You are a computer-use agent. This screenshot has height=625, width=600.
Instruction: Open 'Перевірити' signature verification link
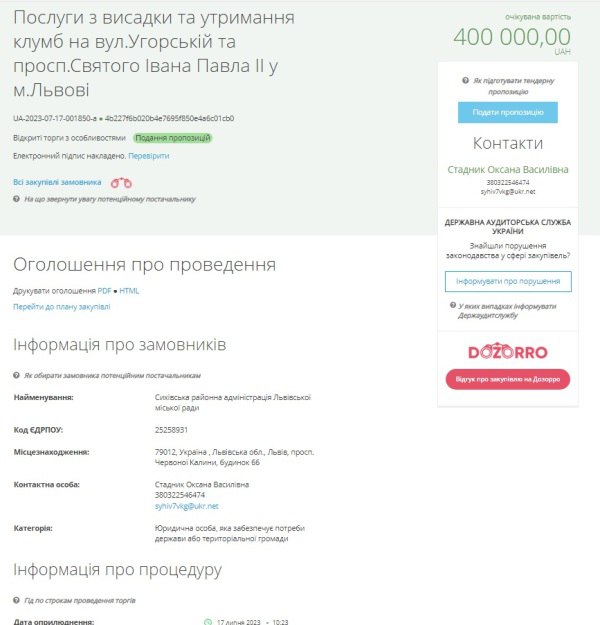pos(149,156)
